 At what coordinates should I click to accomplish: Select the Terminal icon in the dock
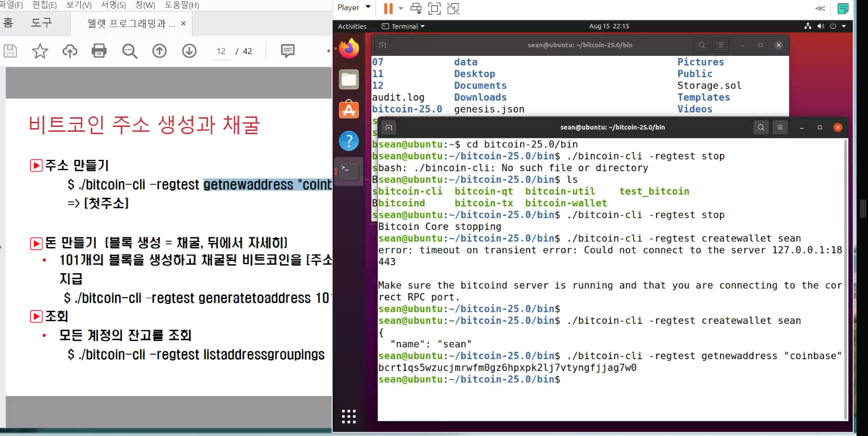pyautogui.click(x=349, y=171)
